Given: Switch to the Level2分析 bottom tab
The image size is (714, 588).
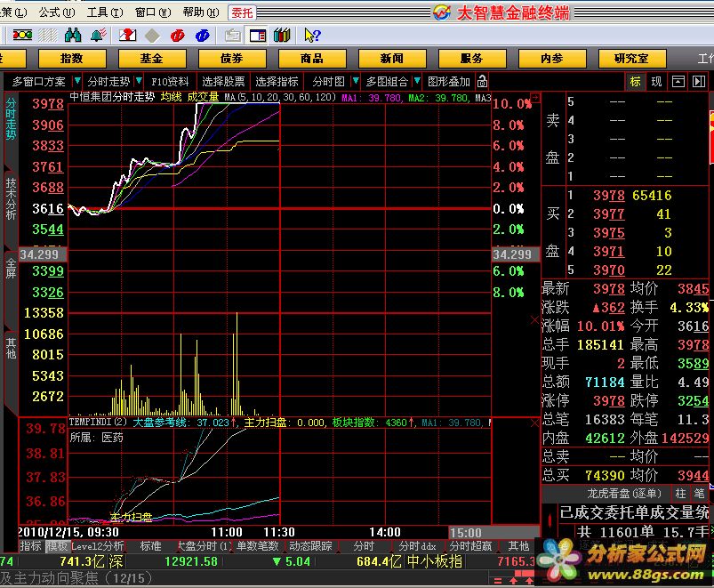Looking at the screenshot, I should click(x=98, y=546).
